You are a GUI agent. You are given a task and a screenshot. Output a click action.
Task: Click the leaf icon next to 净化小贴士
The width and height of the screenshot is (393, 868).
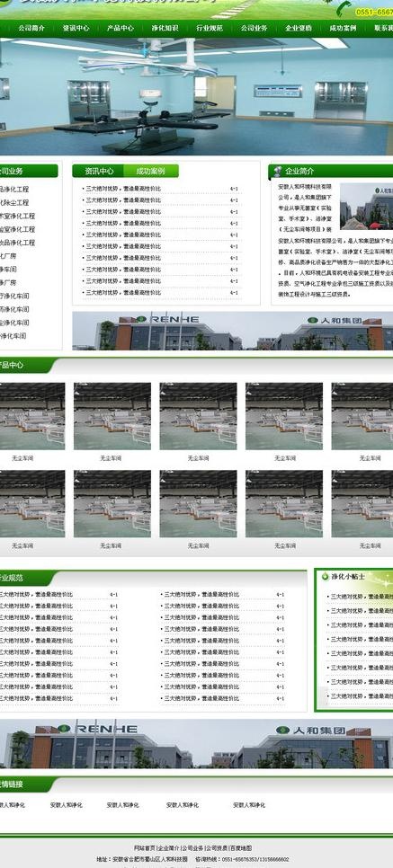coord(325,576)
